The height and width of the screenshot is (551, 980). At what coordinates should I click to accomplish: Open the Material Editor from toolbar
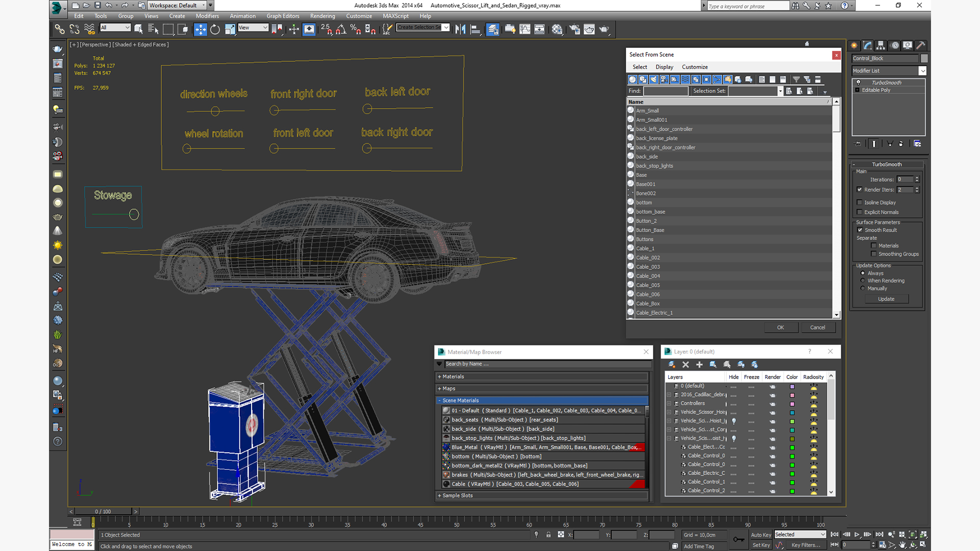coord(557,30)
